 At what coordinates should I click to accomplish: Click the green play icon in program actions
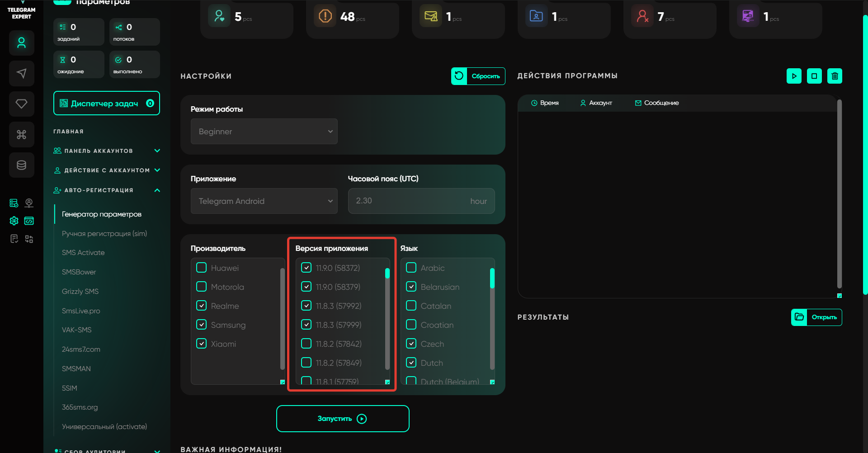(x=794, y=76)
